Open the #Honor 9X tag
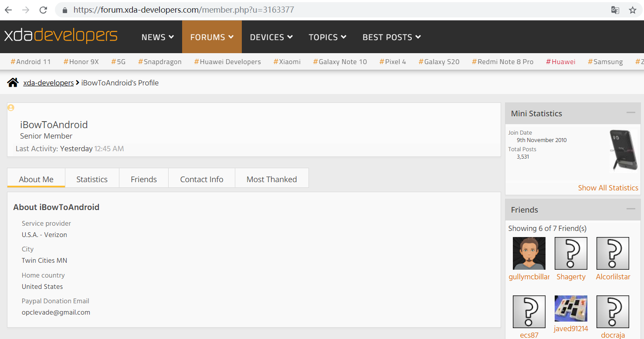Image resolution: width=644 pixels, height=339 pixels. 81,62
